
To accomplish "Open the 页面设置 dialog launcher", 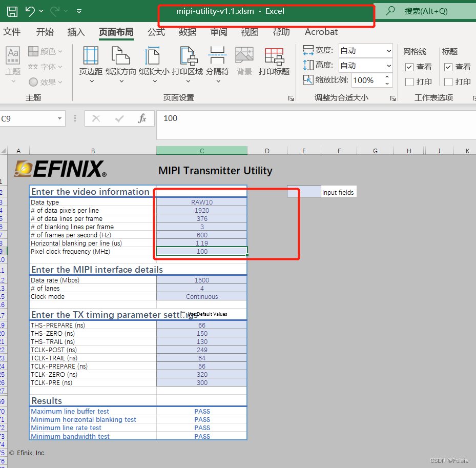I will click(x=291, y=98).
